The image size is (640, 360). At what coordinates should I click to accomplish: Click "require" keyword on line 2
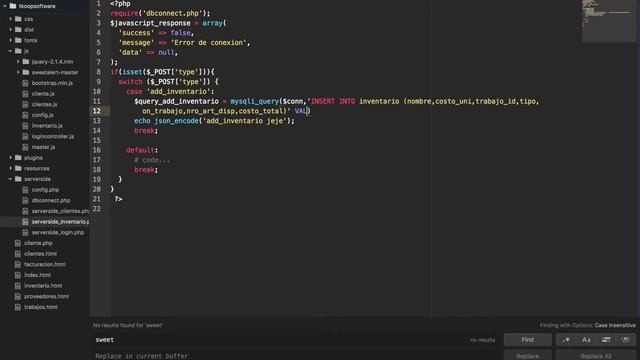(124, 13)
